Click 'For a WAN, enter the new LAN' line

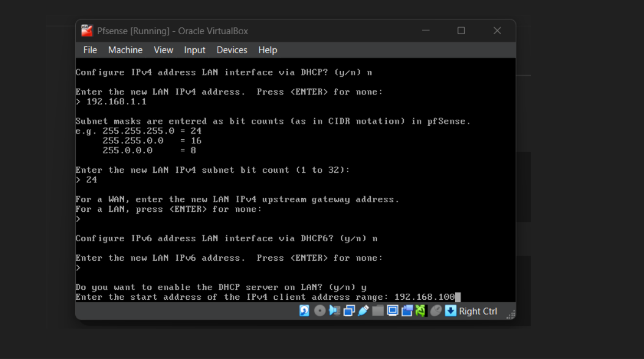click(x=238, y=200)
